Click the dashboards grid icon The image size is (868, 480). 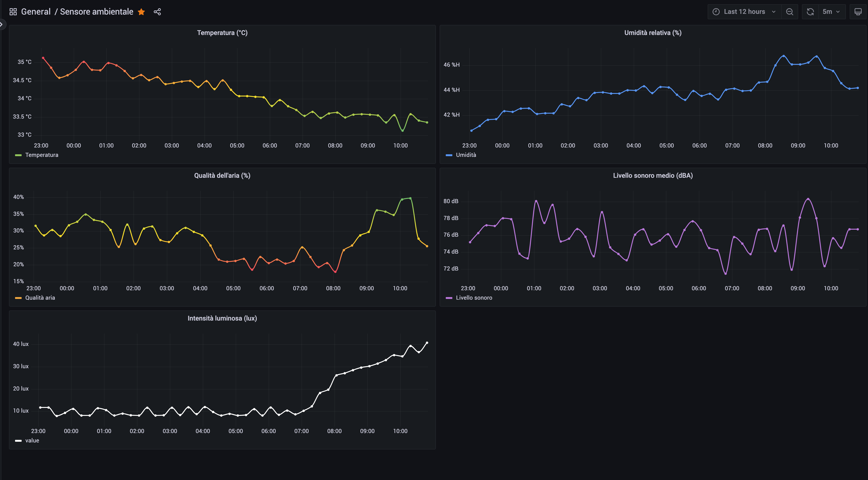(x=13, y=12)
